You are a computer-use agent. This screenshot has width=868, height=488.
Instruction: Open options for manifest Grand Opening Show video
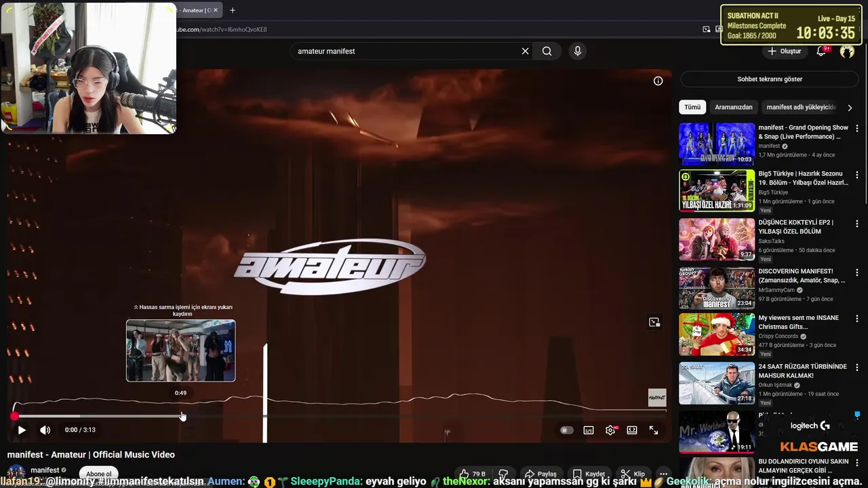(856, 128)
